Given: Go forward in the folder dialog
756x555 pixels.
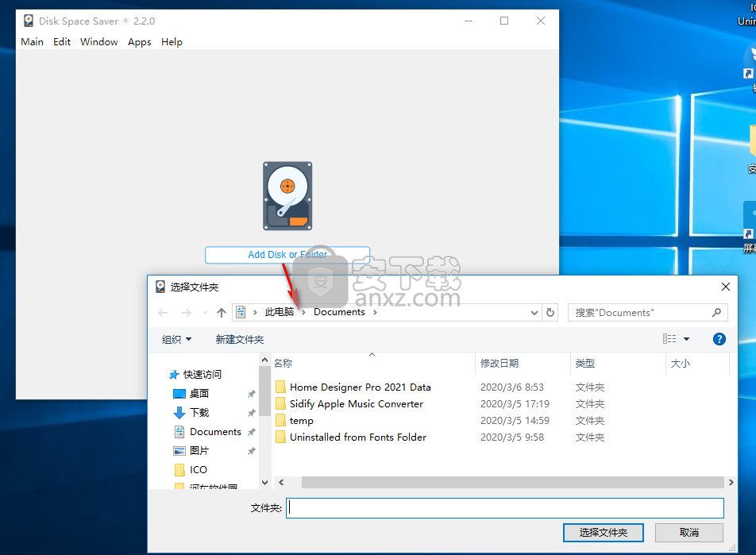Looking at the screenshot, I should pos(186,313).
